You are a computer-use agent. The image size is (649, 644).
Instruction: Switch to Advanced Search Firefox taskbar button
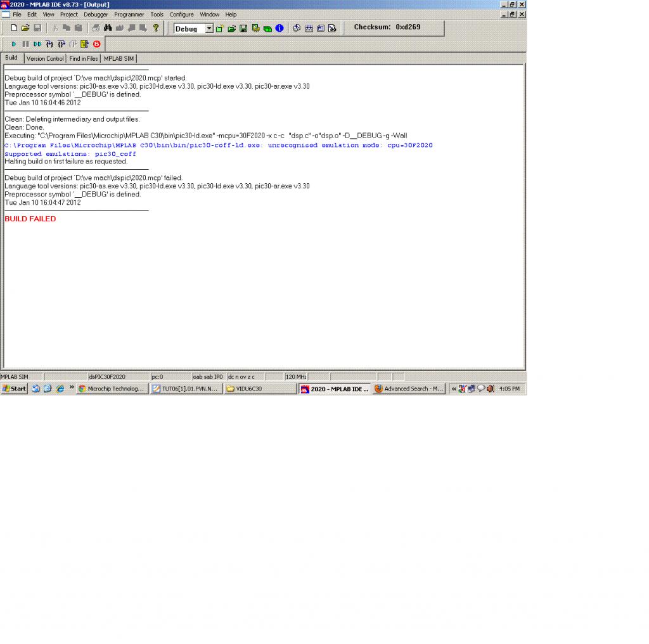point(409,389)
